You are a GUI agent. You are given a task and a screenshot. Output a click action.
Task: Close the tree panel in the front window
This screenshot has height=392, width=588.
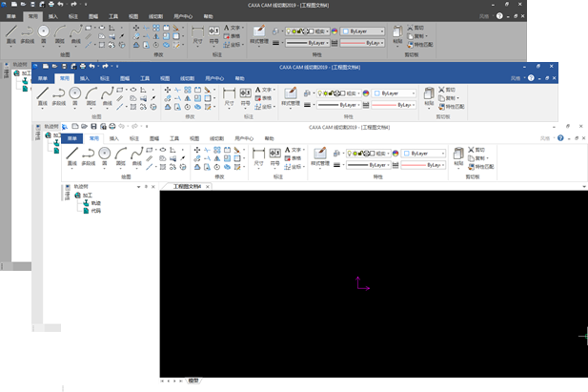[153, 186]
